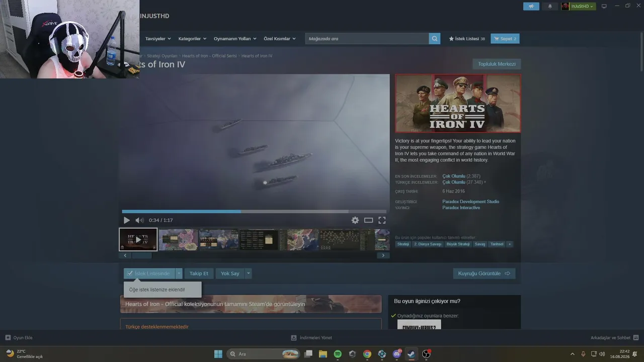Click the store search magnifier button
This screenshot has width=644, height=362.
435,39
